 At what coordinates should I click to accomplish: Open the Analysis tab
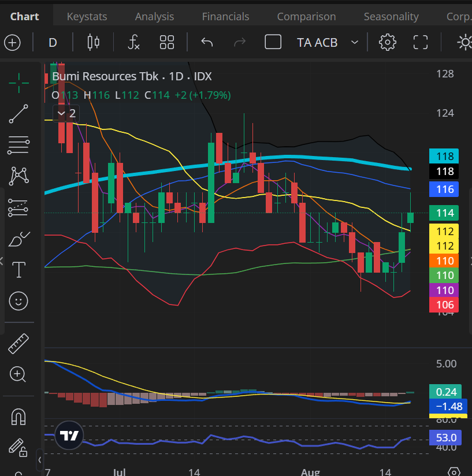[x=154, y=16]
